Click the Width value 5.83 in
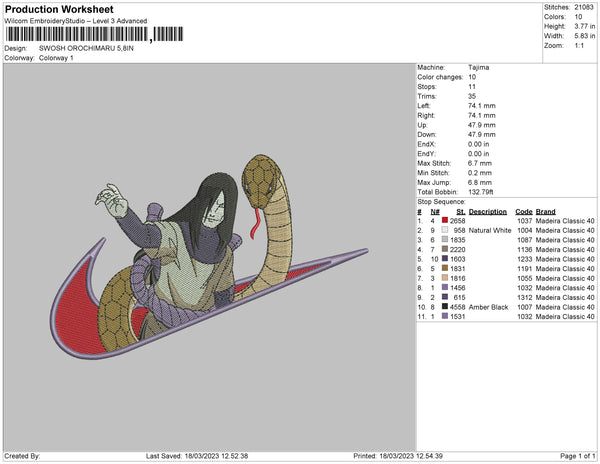The width and height of the screenshot is (600, 464). coord(584,36)
